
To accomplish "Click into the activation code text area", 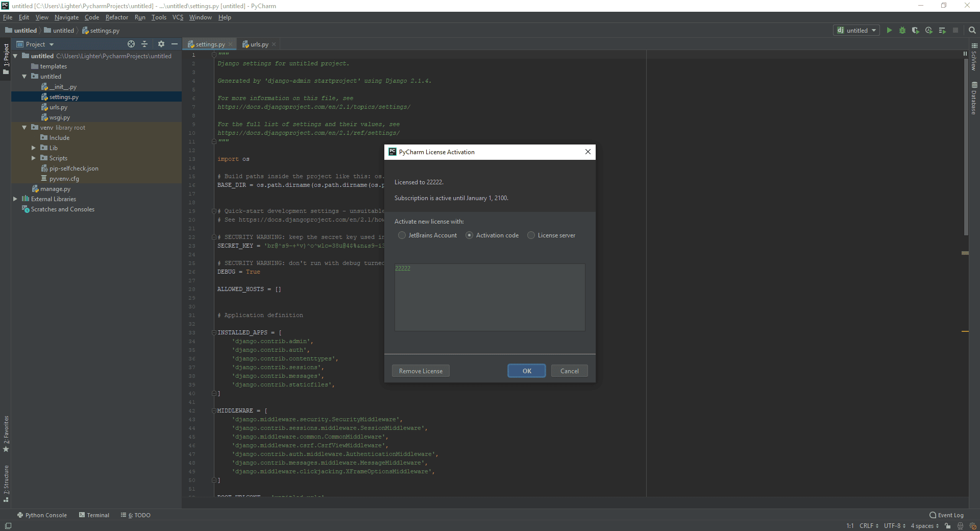I will [x=490, y=298].
